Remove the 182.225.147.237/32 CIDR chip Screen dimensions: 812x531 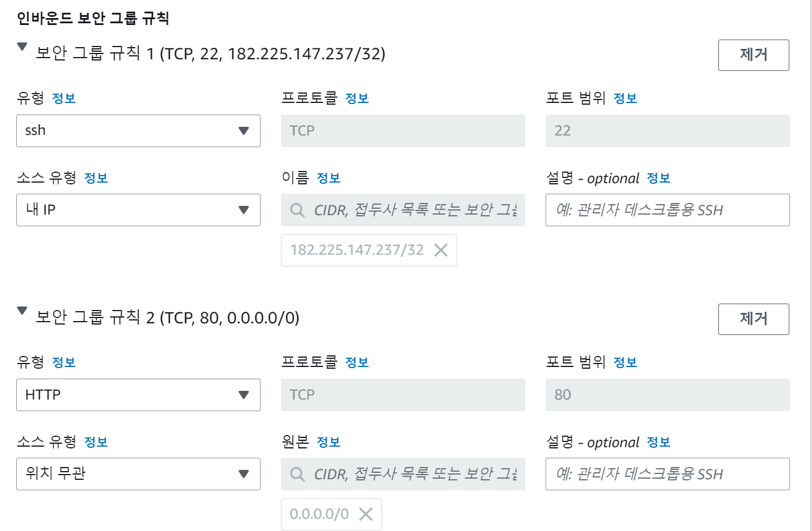coord(441,250)
